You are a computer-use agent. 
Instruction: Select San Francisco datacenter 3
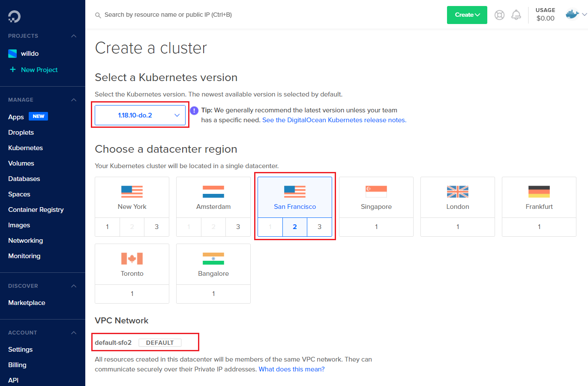pyautogui.click(x=319, y=227)
